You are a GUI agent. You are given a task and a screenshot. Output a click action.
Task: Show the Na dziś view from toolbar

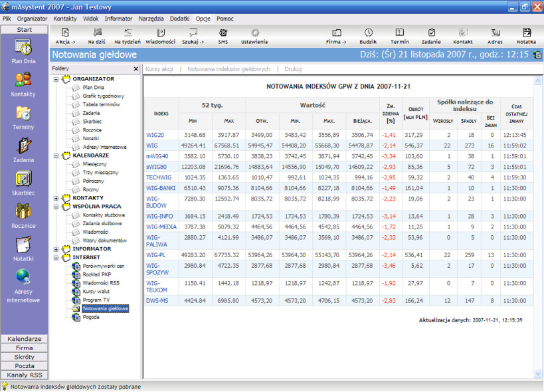[97, 36]
